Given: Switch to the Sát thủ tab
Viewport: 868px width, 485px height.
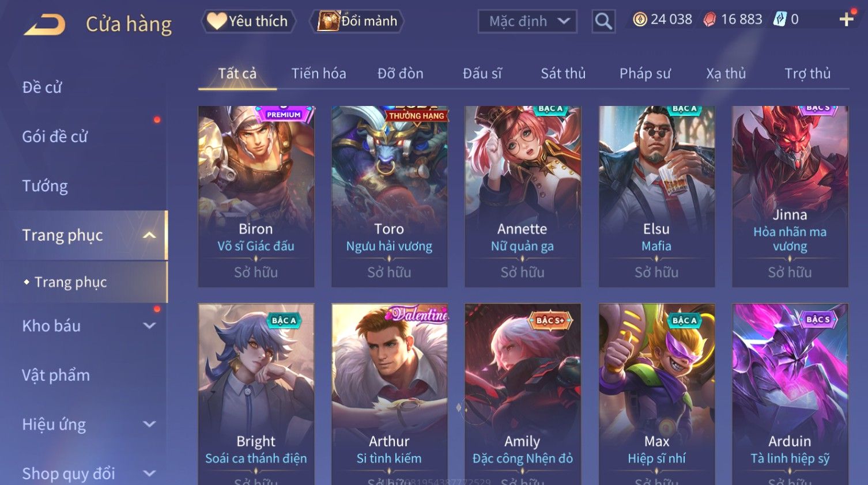Looking at the screenshot, I should (563, 74).
